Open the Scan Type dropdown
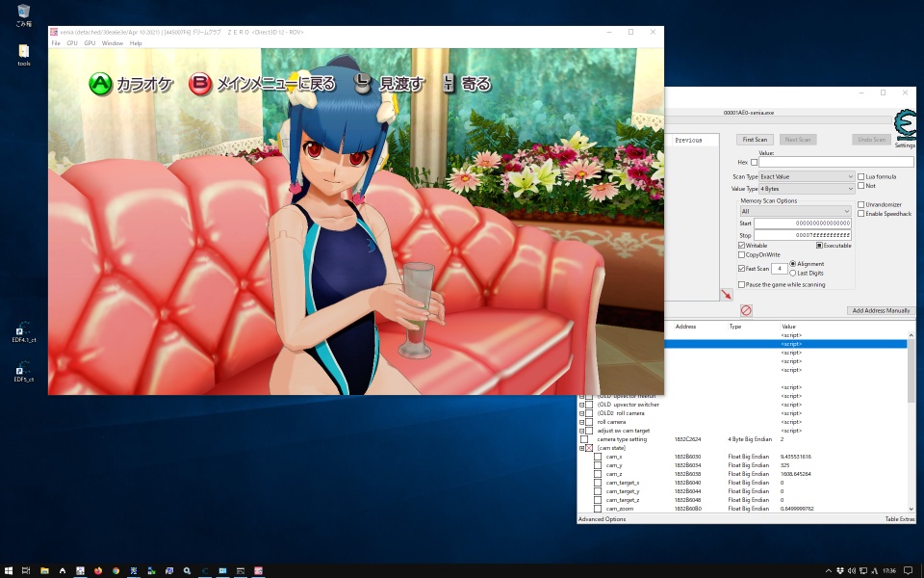Image resolution: width=924 pixels, height=578 pixels. coord(807,176)
